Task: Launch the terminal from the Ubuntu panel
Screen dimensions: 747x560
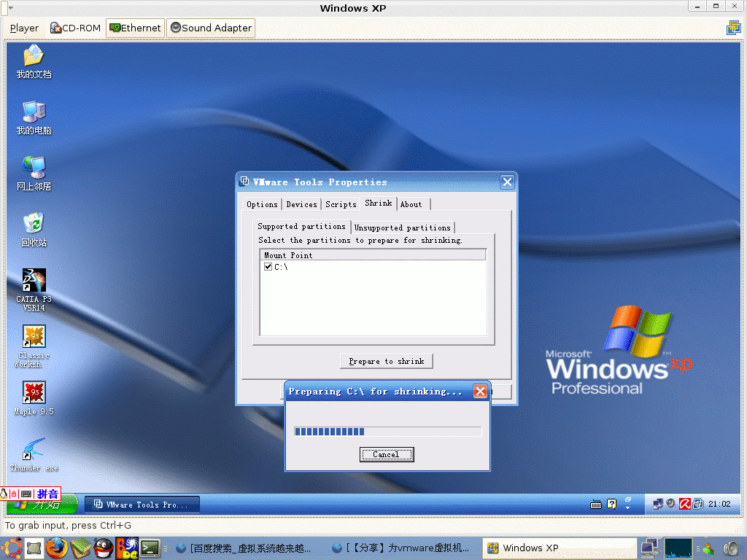Action: (x=150, y=548)
